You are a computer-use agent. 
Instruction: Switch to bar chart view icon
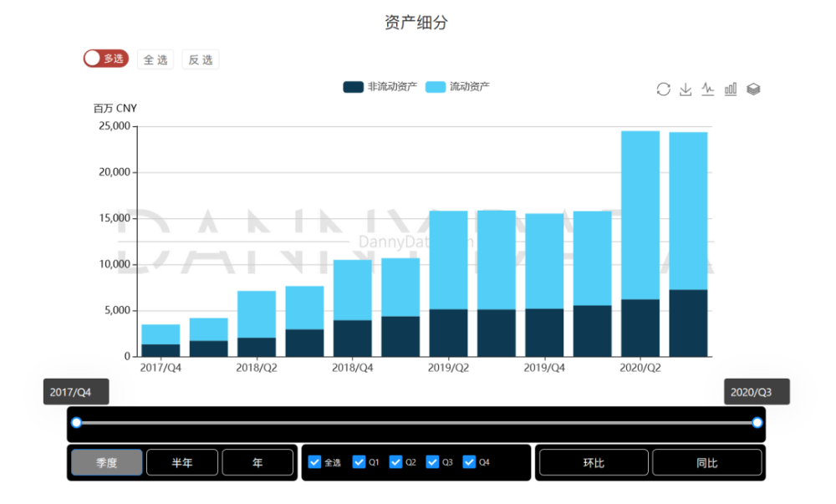730,89
